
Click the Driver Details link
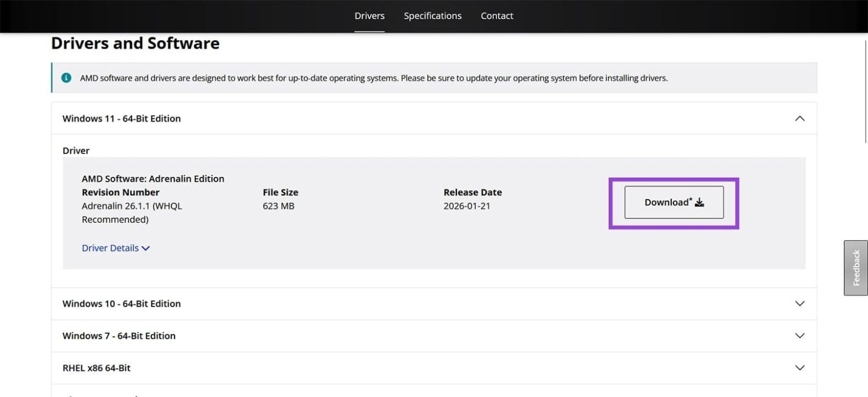click(109, 248)
